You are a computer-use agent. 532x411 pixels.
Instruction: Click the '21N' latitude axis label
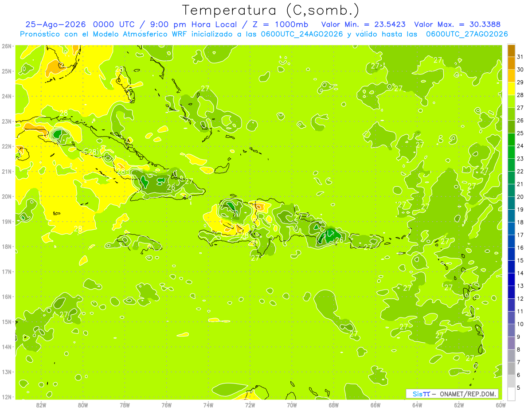click(7, 171)
